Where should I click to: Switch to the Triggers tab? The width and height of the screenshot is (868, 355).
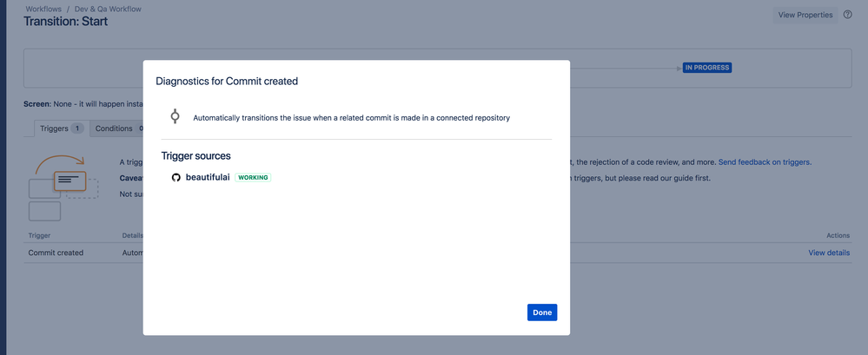pyautogui.click(x=62, y=128)
